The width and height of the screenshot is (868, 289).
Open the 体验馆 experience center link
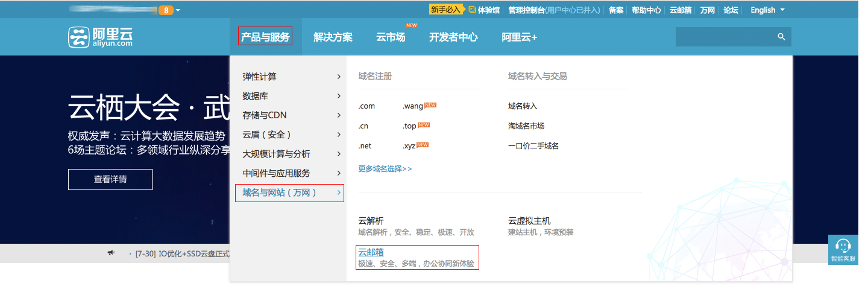click(484, 10)
